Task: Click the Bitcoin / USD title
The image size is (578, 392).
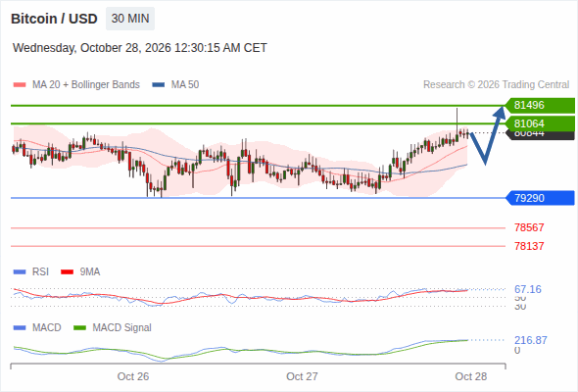Action: pyautogui.click(x=54, y=19)
